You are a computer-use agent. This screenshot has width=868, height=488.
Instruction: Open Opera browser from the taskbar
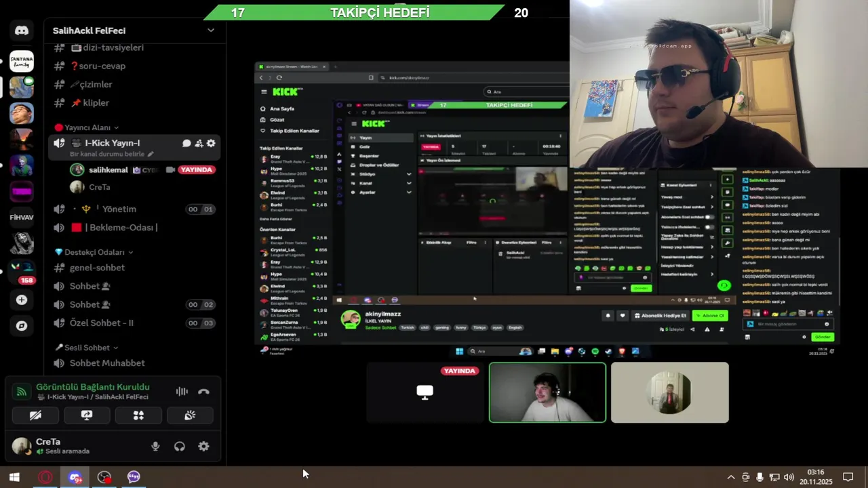coord(45,476)
